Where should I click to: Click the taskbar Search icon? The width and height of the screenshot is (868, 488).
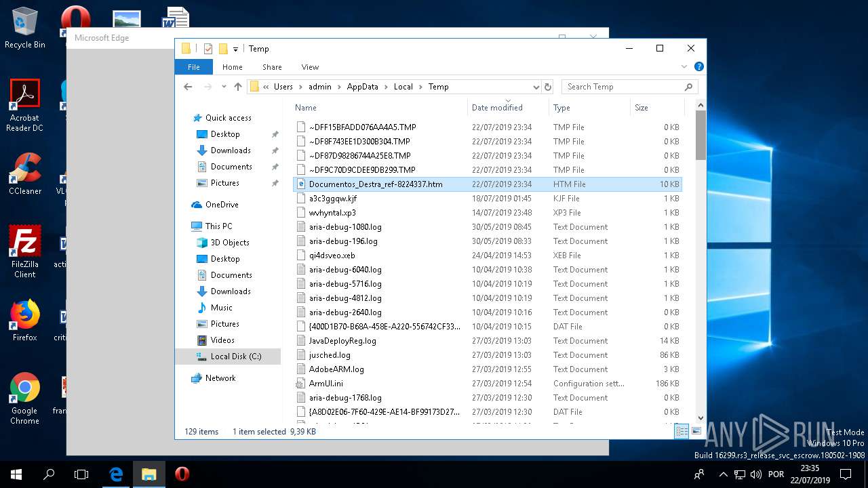point(49,474)
